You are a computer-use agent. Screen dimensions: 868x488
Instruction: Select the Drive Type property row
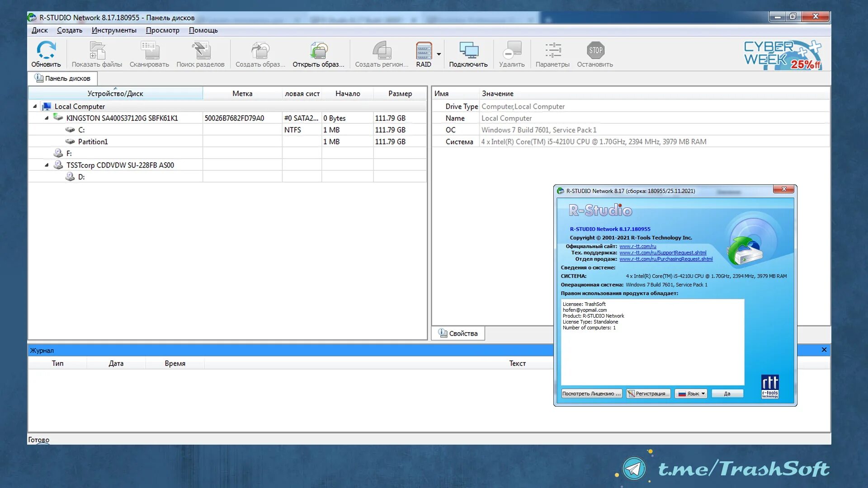tap(631, 107)
